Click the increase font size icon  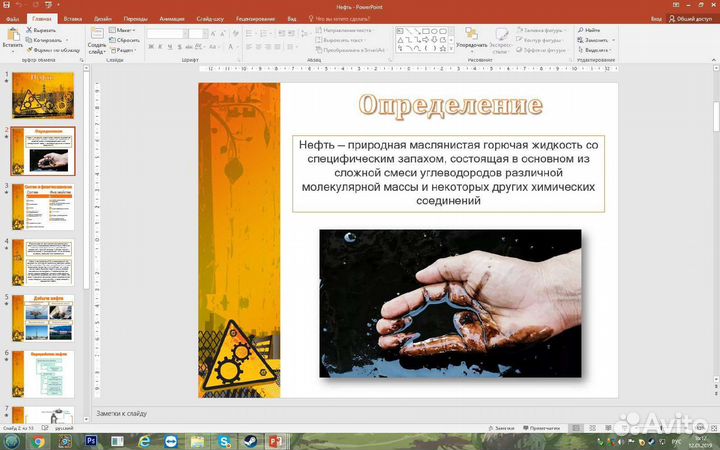click(213, 34)
